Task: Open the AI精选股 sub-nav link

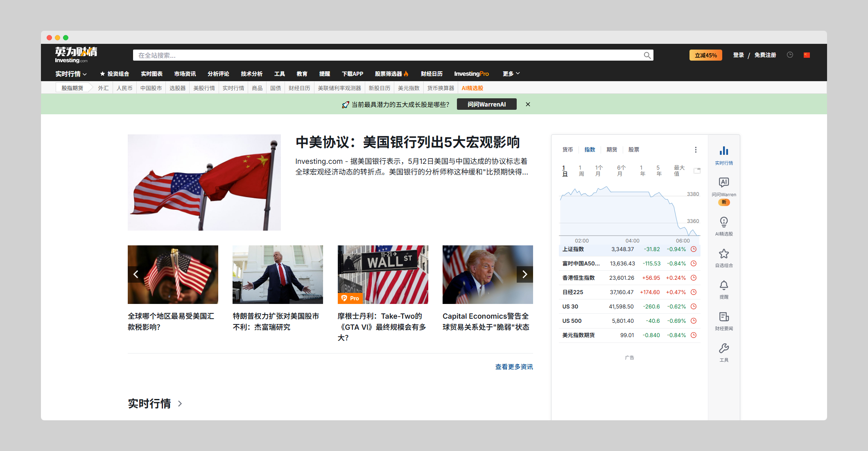Action: click(472, 88)
